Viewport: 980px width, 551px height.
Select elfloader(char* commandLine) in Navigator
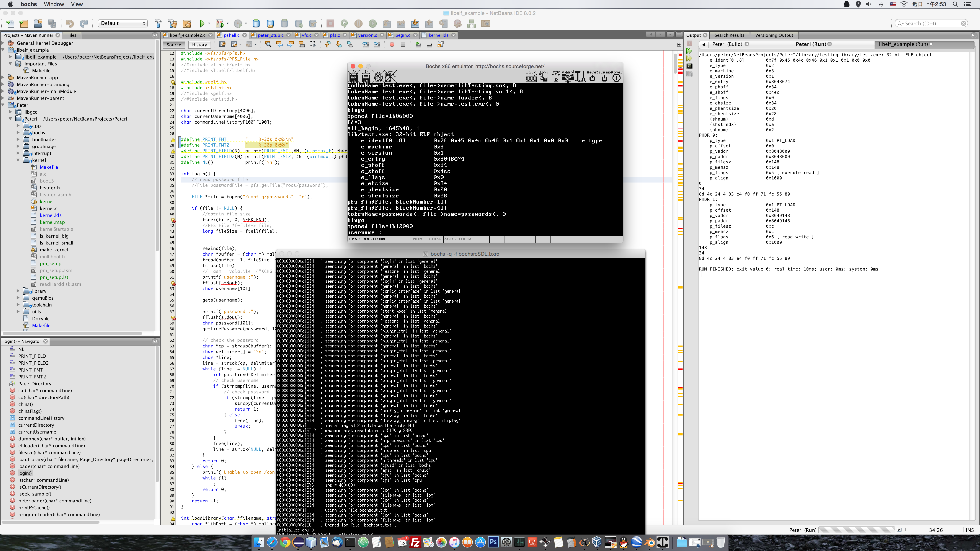click(x=51, y=446)
